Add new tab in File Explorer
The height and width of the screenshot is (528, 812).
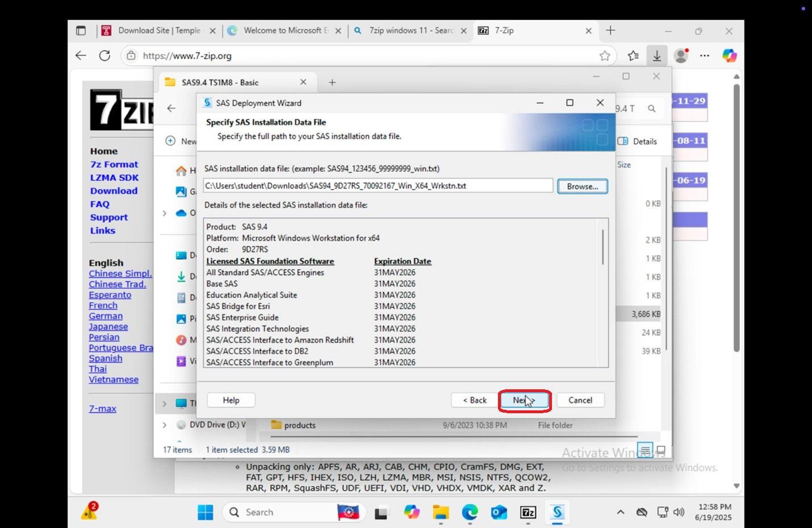point(332,82)
